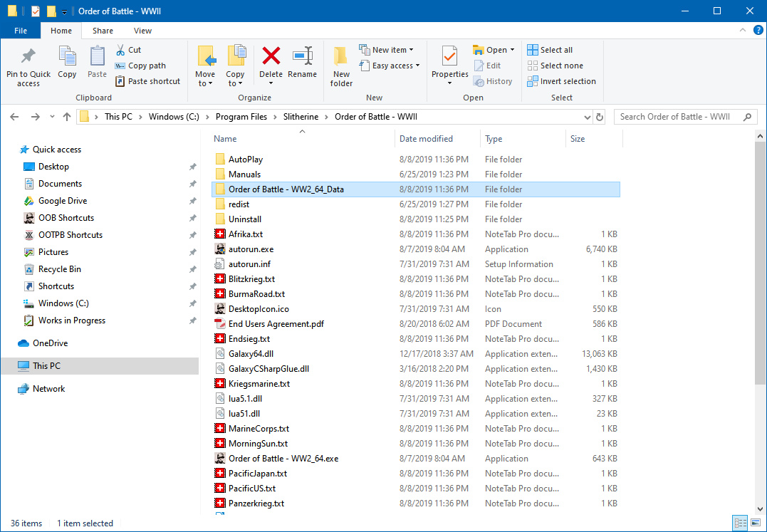Switch to details view toggle
Screen dimensions: 767x532
[740, 523]
